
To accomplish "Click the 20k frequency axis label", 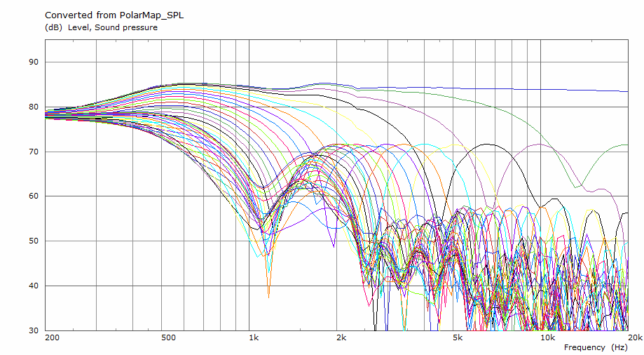I will click(636, 337).
